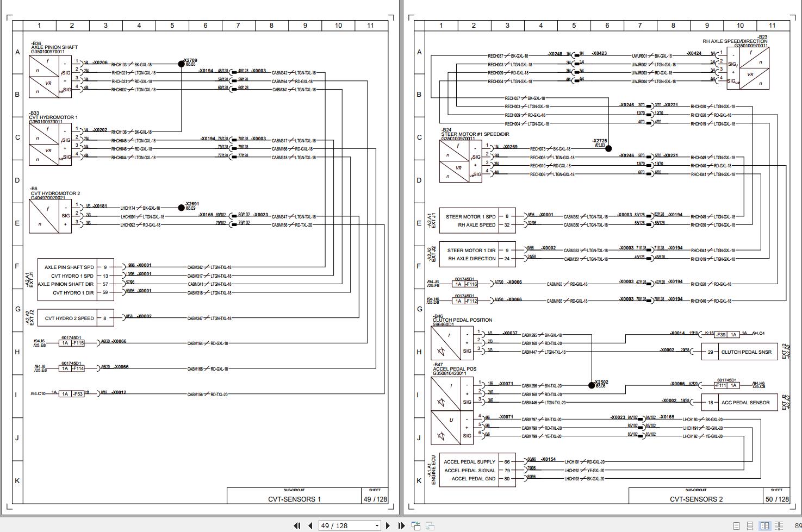Screen dimensions: 802x532
Task: Click the CLUTCH PEDAL SNSR box
Action: (739, 352)
